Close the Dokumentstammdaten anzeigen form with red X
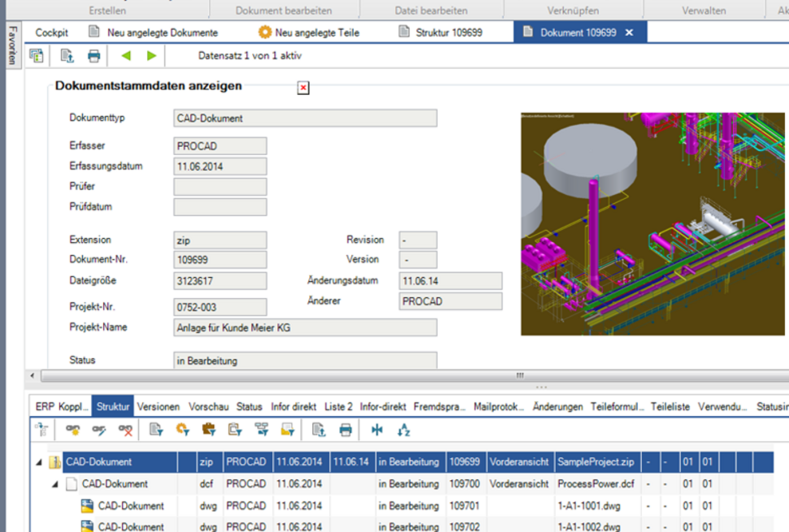789x532 pixels. [303, 88]
